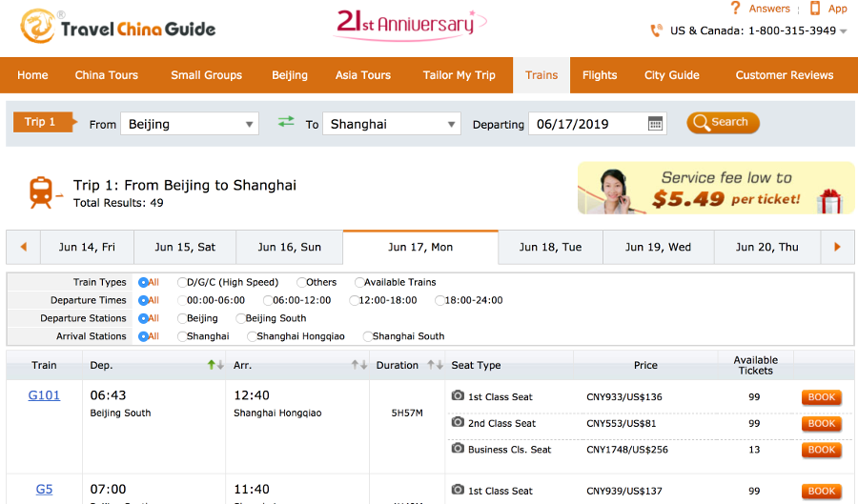
Task: Switch to Jun 16, Sun tab
Action: (290, 247)
